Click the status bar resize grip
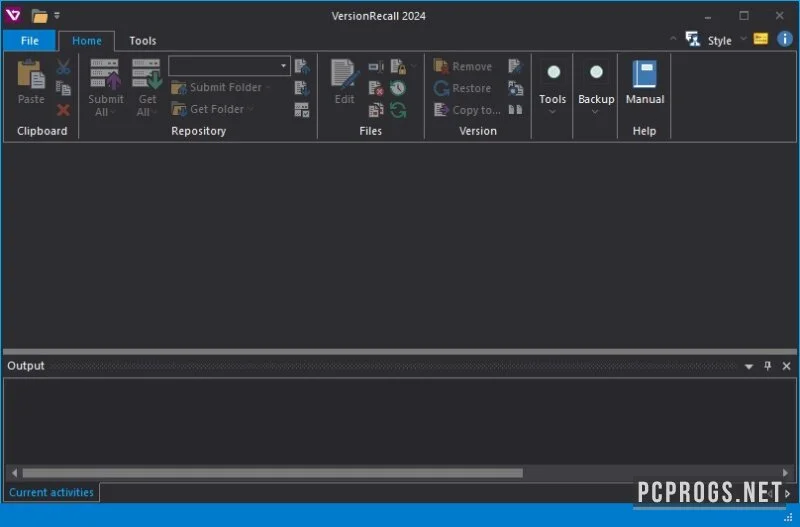Viewport: 800px width, 527px height. point(788,518)
